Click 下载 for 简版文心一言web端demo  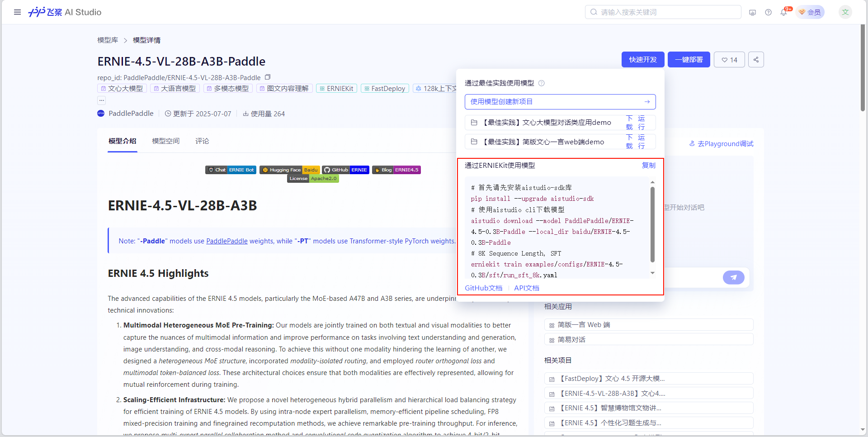point(629,142)
